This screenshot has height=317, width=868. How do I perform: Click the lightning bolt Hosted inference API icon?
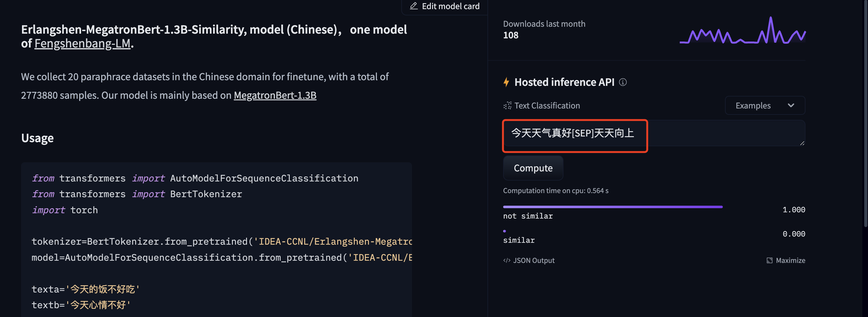click(507, 82)
